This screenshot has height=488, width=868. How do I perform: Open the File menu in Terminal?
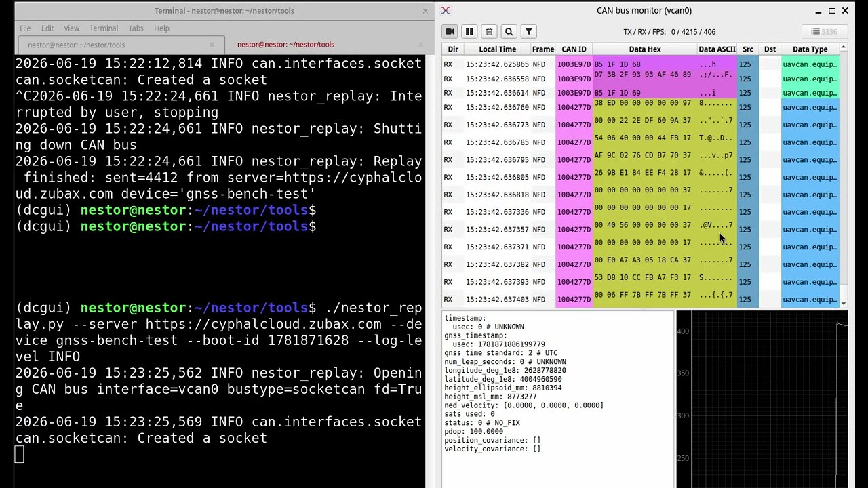[25, 28]
